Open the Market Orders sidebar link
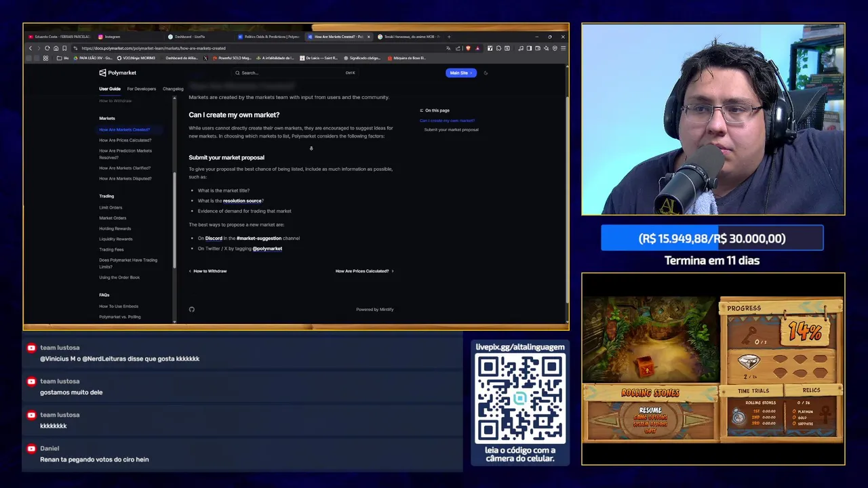This screenshot has height=488, width=868. (x=113, y=218)
